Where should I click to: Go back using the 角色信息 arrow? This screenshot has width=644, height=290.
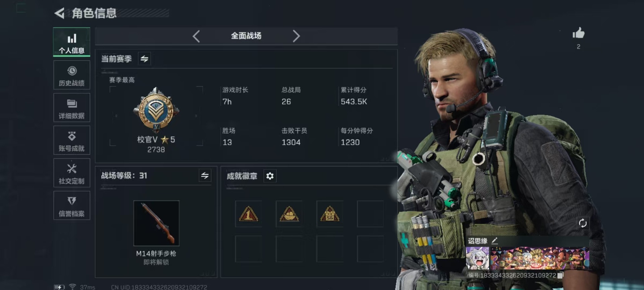click(59, 13)
